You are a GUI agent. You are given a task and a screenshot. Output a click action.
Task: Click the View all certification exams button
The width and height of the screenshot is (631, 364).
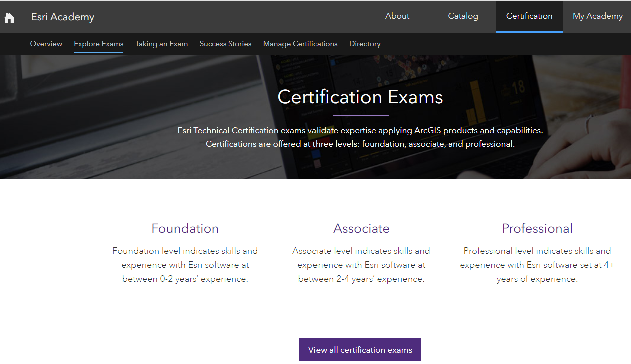pos(360,350)
